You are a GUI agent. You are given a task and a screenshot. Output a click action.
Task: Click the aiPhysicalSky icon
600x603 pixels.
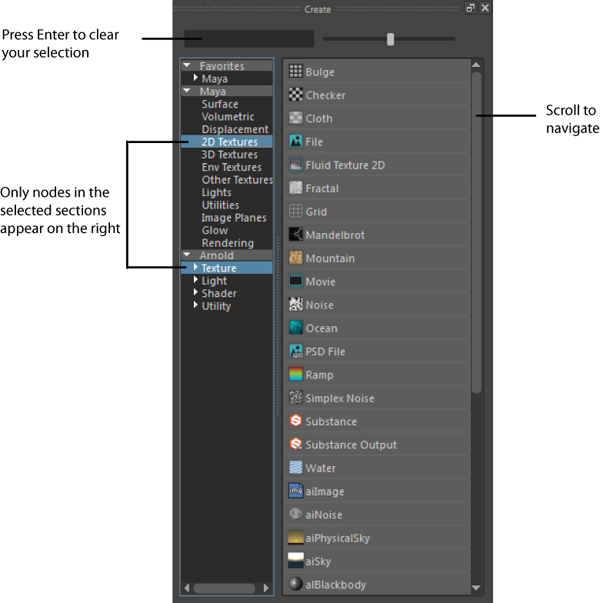[x=296, y=538]
